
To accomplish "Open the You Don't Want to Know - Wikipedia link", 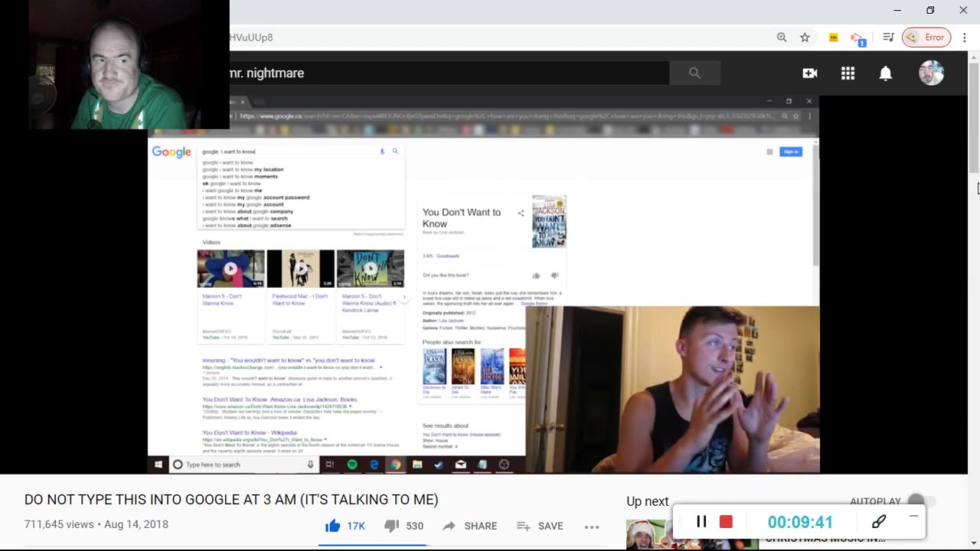I will 250,432.
